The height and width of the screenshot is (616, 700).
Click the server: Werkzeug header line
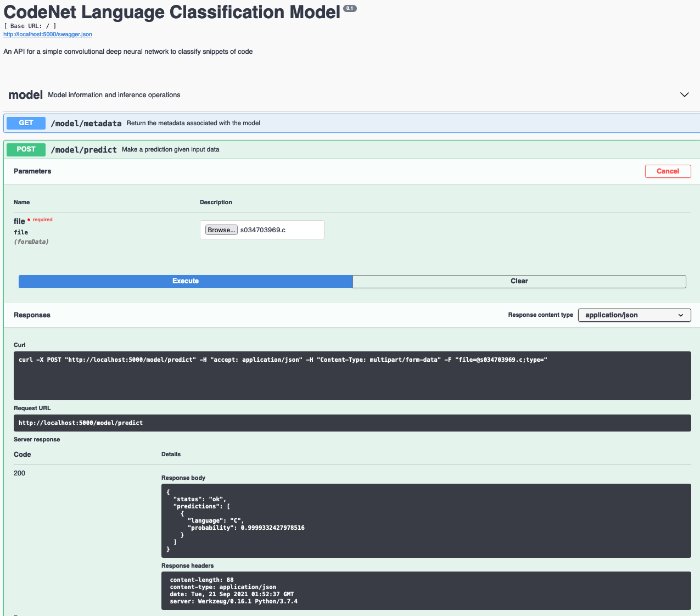234,601
